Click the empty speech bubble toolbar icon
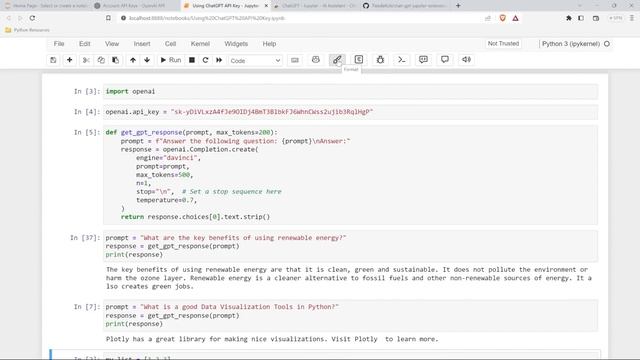 point(445,60)
